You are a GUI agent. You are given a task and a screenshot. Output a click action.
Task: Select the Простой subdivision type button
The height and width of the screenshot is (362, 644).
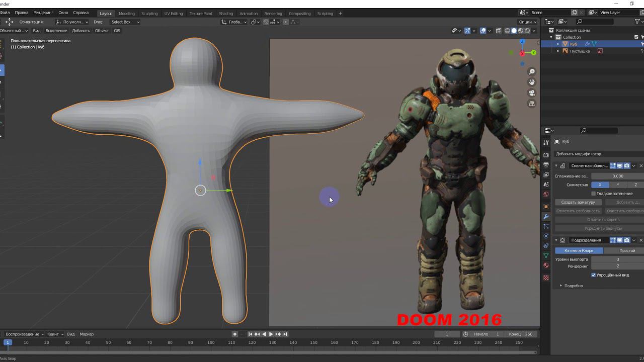pyautogui.click(x=627, y=250)
